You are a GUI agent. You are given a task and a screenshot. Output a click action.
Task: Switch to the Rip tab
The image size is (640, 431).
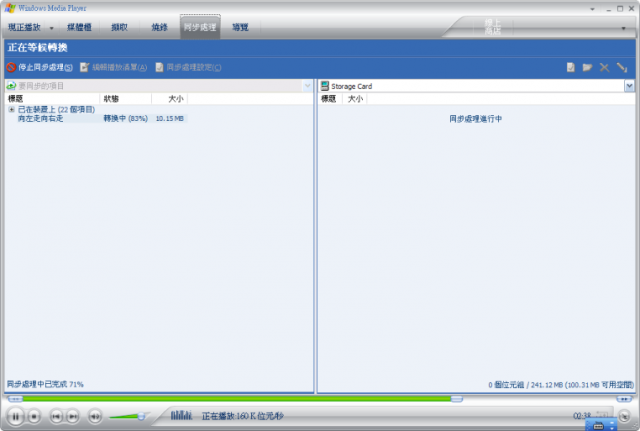click(119, 27)
